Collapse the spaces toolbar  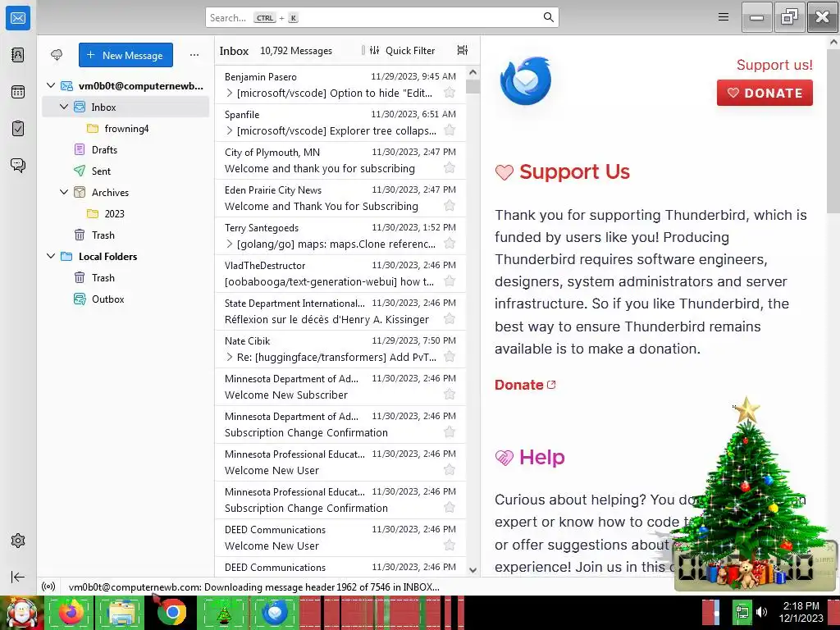coord(18,577)
